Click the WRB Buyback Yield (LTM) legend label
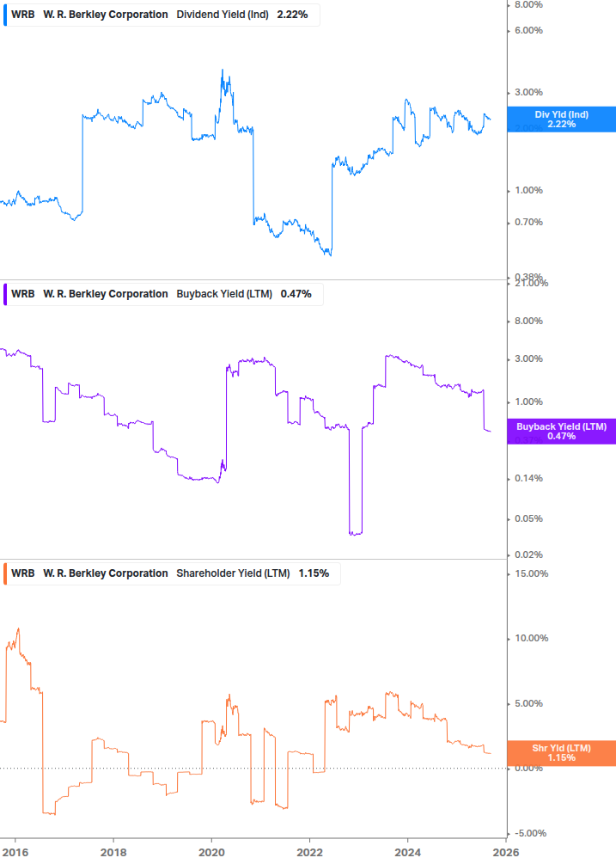The image size is (616, 864). coord(163,294)
